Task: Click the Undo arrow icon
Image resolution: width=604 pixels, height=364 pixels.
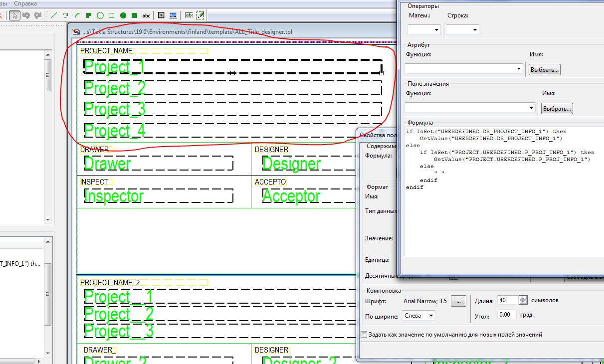Action: [26, 15]
